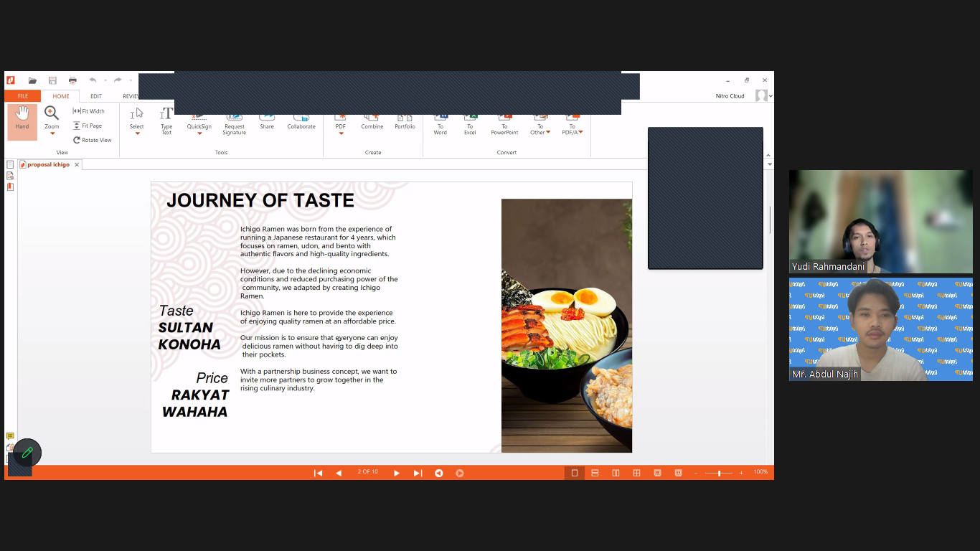Select Facing pages layout
This screenshot has height=551, width=980.
tap(616, 473)
